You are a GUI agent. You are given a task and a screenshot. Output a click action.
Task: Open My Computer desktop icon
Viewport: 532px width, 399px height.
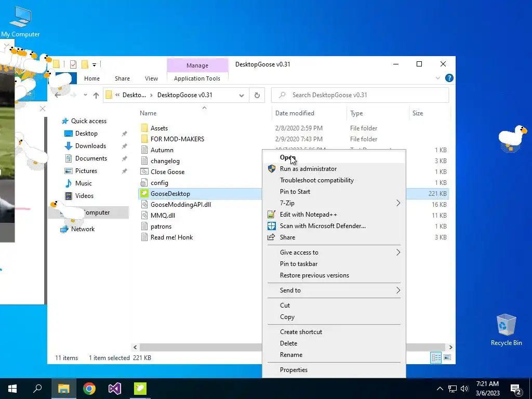20,21
